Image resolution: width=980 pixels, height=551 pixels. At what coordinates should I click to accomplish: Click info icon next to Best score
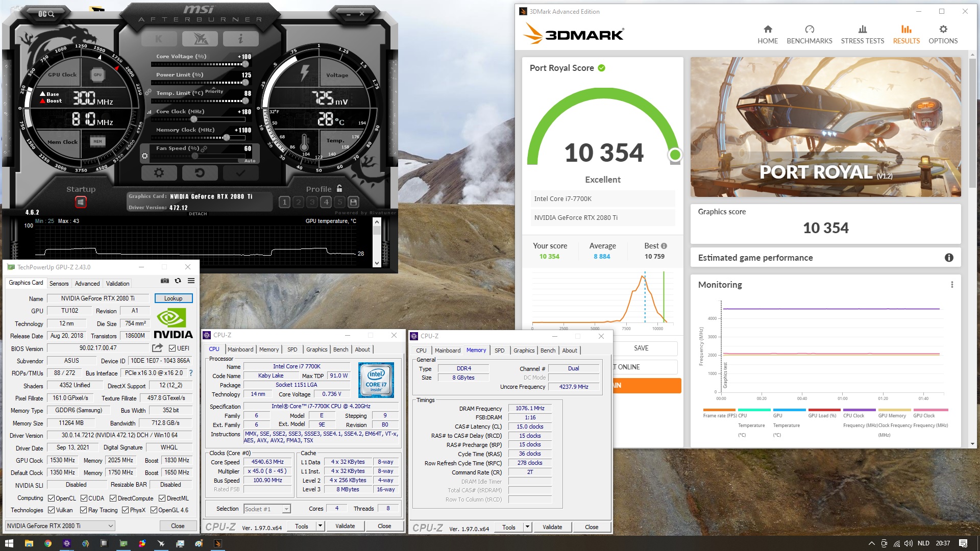click(x=664, y=246)
